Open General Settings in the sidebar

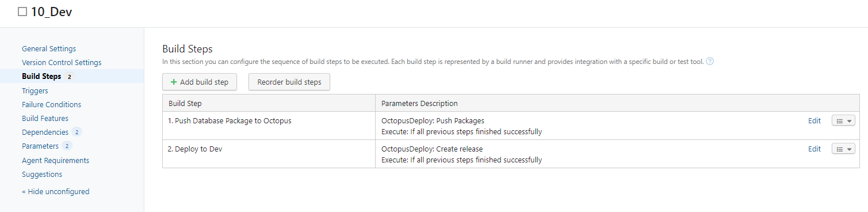(49, 49)
